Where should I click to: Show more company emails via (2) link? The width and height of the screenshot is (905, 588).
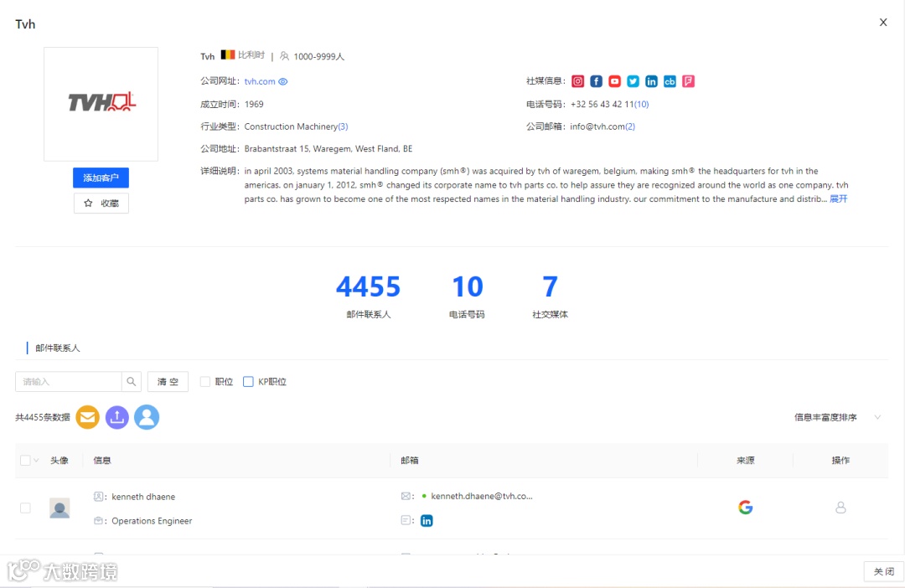coord(630,126)
